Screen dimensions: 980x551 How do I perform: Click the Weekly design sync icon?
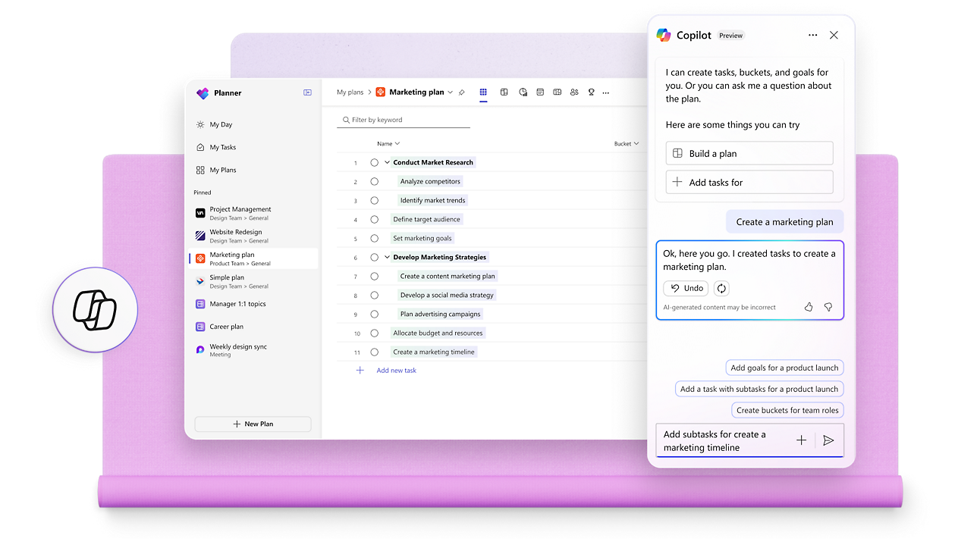pos(200,349)
